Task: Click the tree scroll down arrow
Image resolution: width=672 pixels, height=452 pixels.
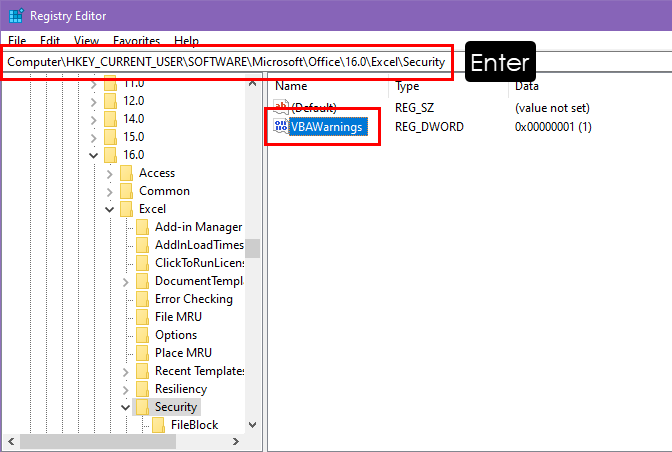Action: pyautogui.click(x=252, y=425)
